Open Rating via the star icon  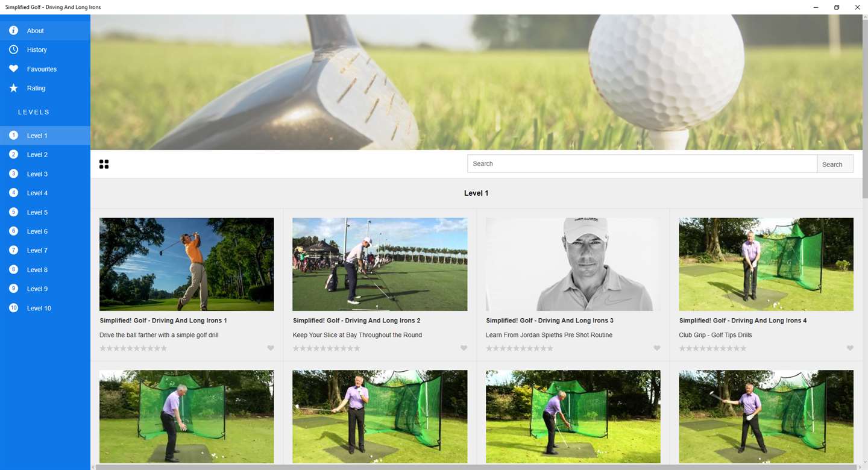pyautogui.click(x=13, y=88)
